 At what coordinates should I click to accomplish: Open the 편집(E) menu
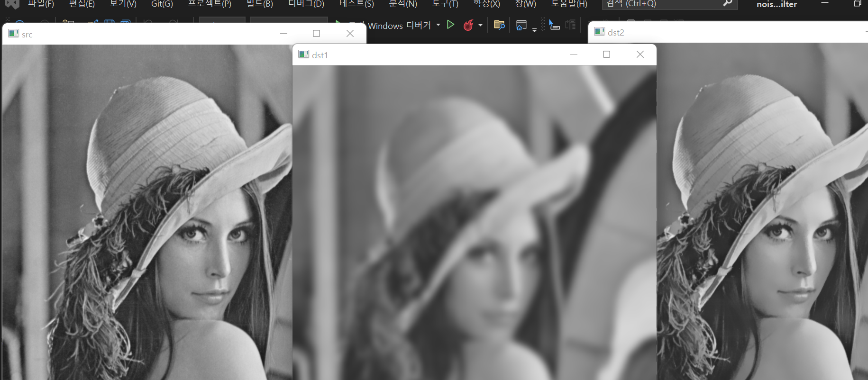82,4
